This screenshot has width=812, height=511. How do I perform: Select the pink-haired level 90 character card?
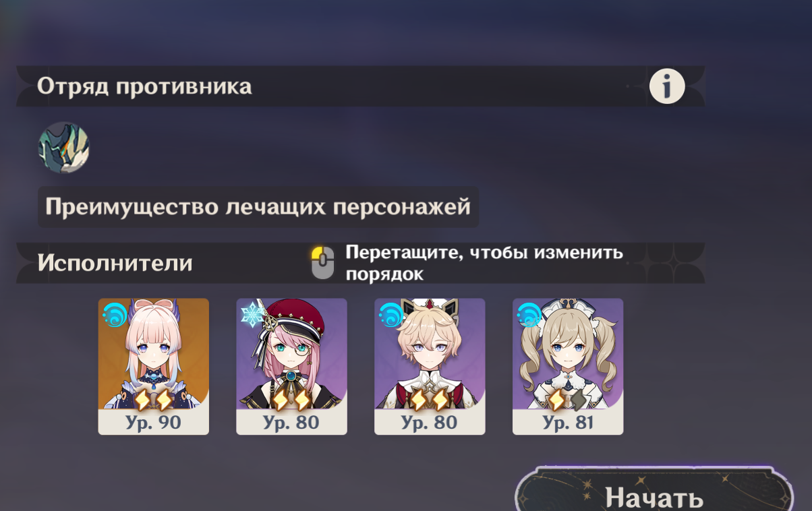point(154,367)
